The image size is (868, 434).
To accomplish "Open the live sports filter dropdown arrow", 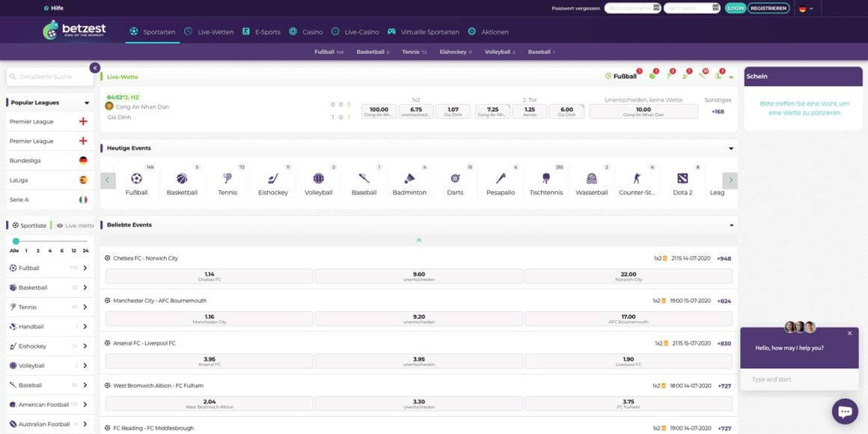I will coord(731,77).
